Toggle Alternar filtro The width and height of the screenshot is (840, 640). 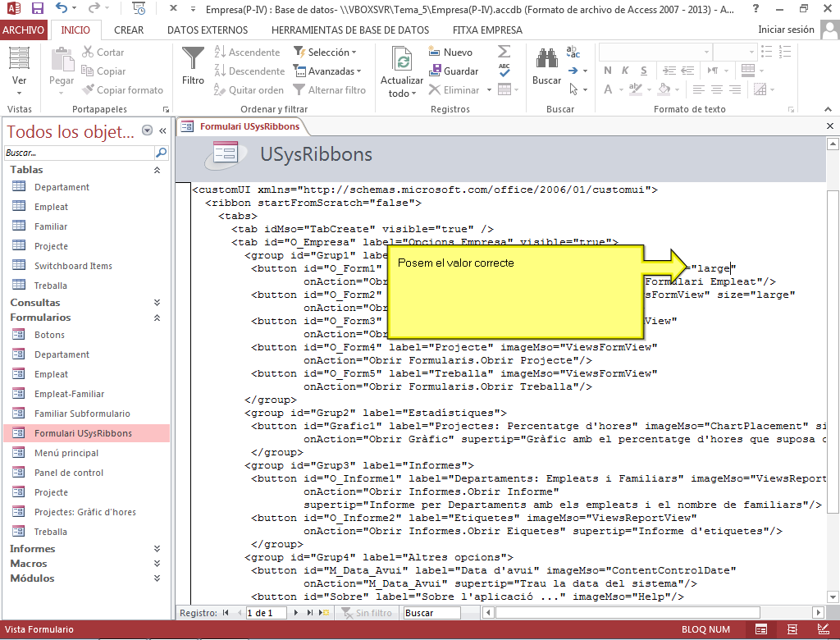330,90
